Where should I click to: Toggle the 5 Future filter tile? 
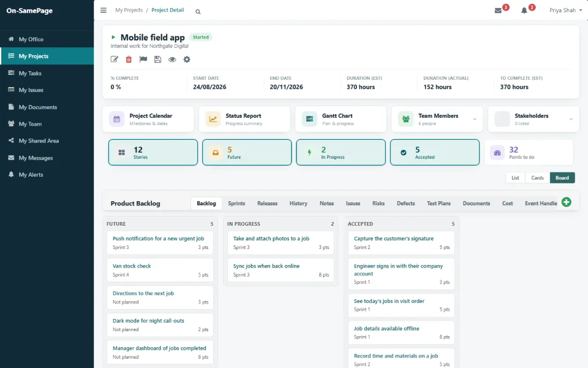[247, 153]
